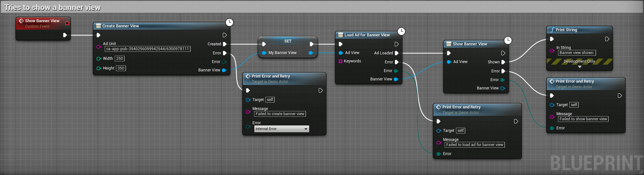Open the Internal Error dropdown
644x175 pixels.
point(281,129)
